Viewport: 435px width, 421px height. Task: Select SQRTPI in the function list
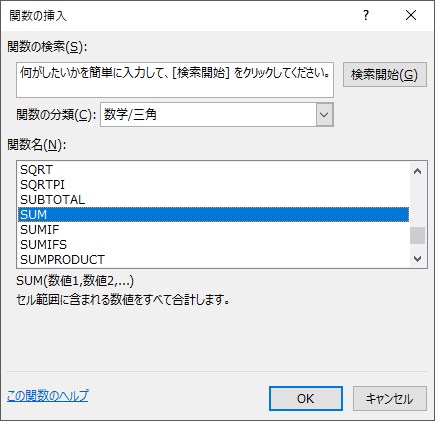click(x=213, y=185)
